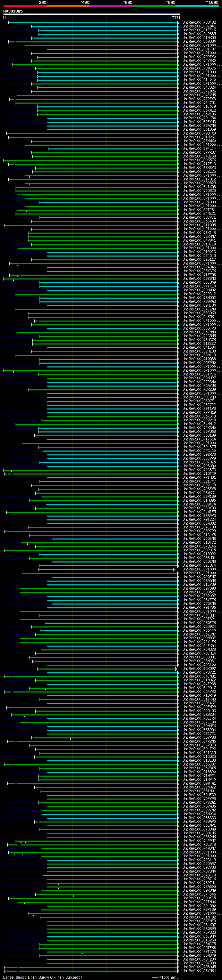Select the UniRef100_C5XGT6 label
Viewport: 222px width, 980px height.
pyautogui.click(x=199, y=271)
